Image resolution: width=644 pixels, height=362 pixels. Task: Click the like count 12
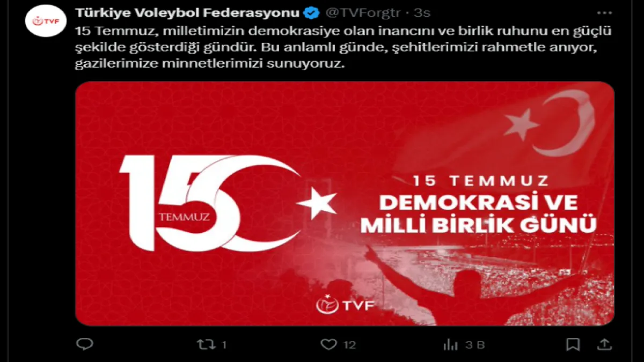pyautogui.click(x=350, y=345)
